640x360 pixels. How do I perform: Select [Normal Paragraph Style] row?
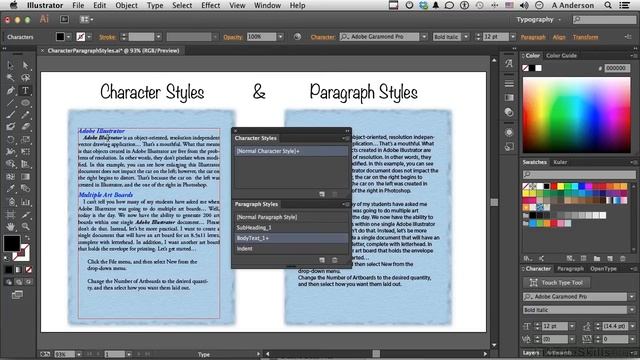[x=291, y=217]
